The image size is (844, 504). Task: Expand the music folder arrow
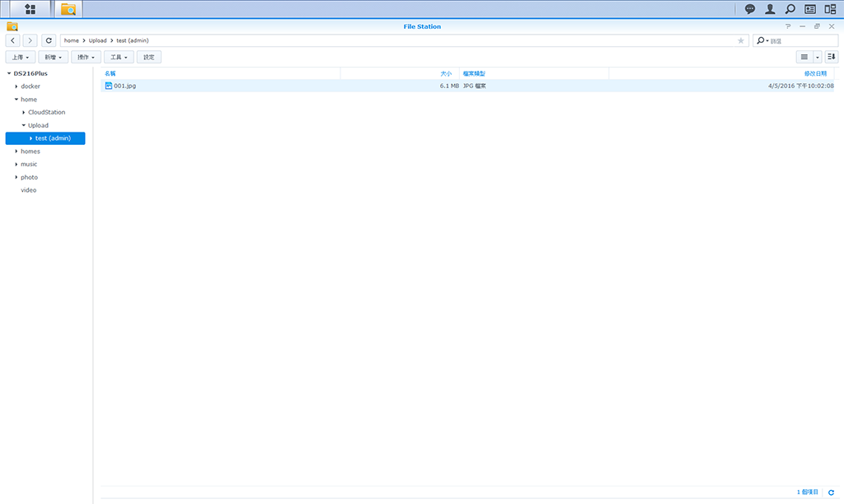click(x=16, y=164)
